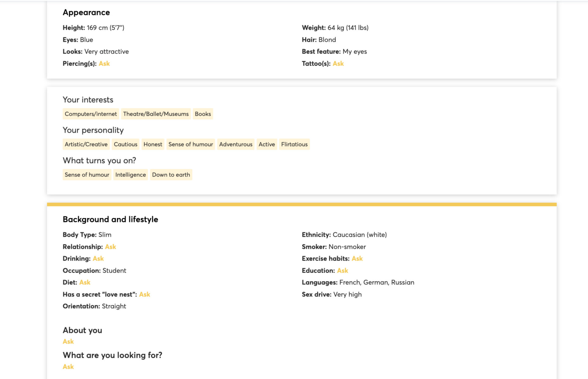
Task: Select the Computers/internet interest tag
Action: pos(91,114)
